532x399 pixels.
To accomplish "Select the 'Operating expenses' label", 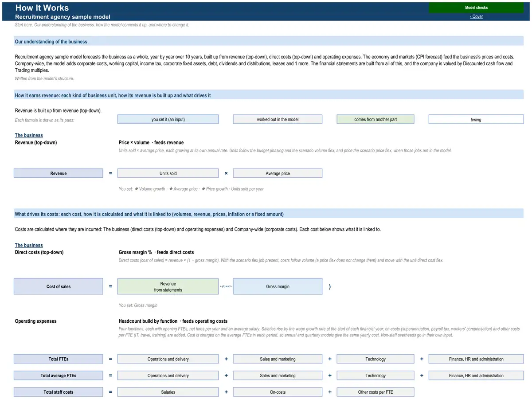I will tap(36, 321).
